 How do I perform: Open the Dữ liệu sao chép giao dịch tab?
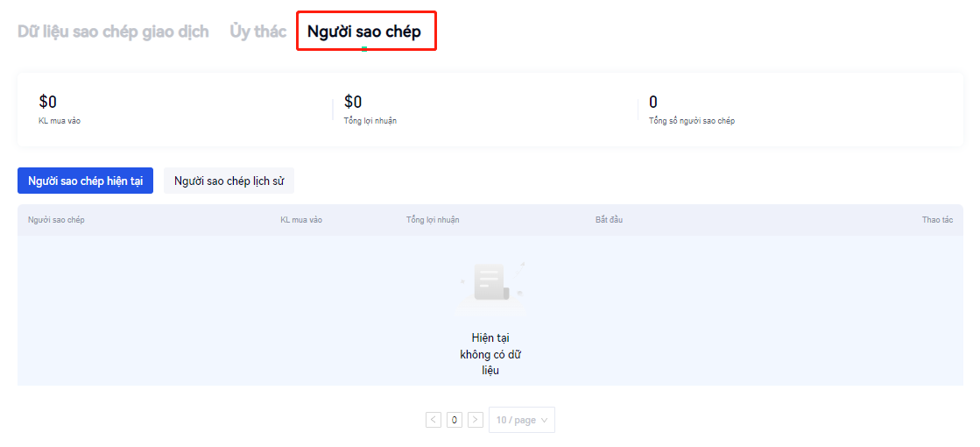[x=113, y=32]
